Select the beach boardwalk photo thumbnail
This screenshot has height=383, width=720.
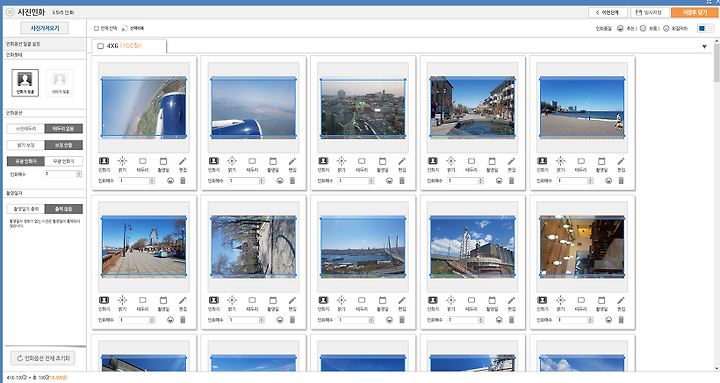tap(582, 107)
